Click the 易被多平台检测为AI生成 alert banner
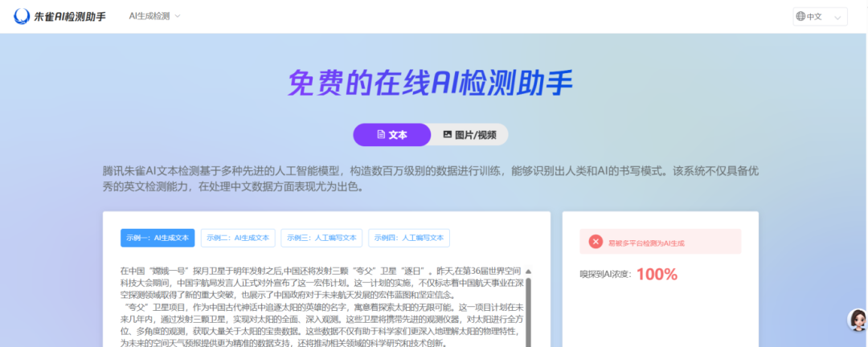The width and height of the screenshot is (868, 347). (660, 241)
